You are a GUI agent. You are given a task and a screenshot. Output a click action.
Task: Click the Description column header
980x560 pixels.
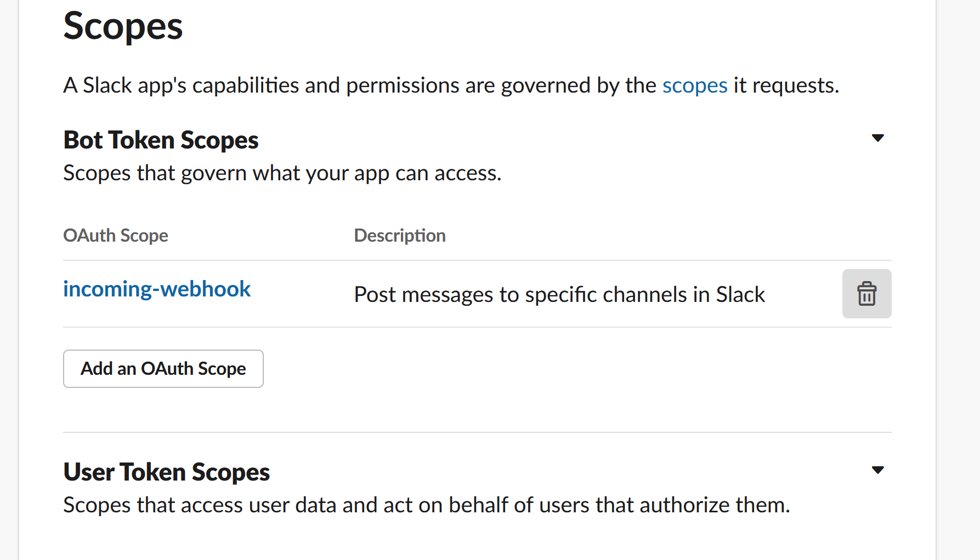click(x=400, y=236)
